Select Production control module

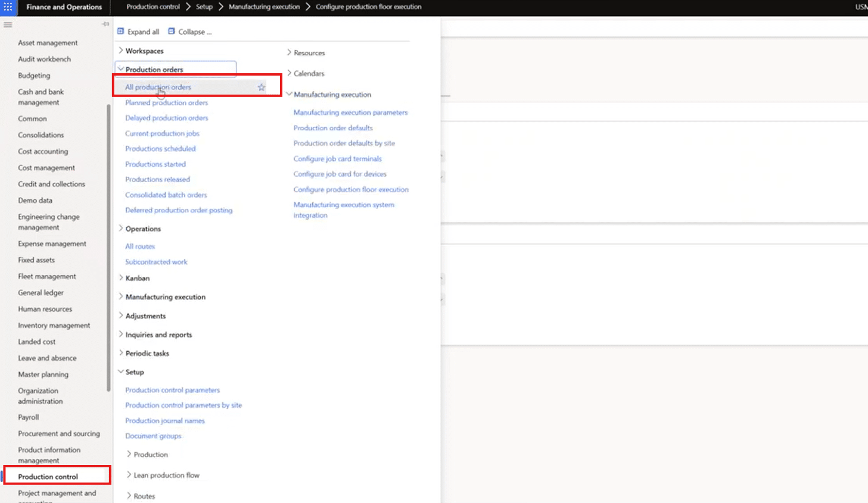tap(48, 477)
